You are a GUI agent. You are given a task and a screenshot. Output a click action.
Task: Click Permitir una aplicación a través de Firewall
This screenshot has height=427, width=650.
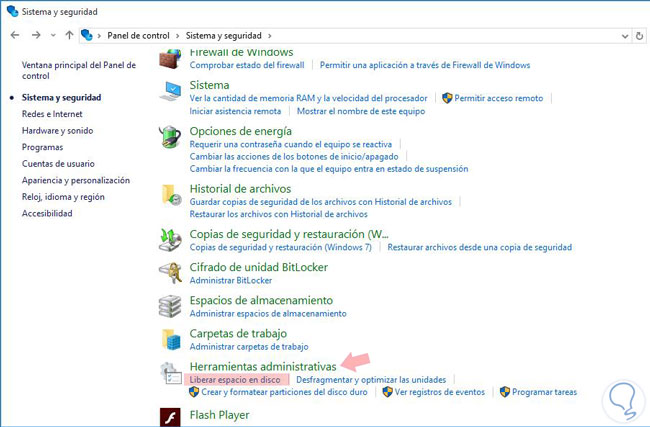tap(425, 65)
